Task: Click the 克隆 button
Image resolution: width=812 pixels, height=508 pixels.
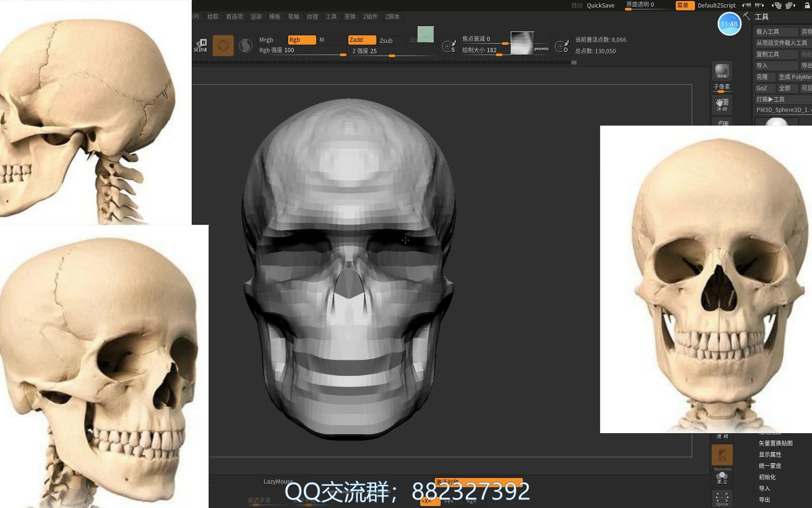Action: point(765,77)
